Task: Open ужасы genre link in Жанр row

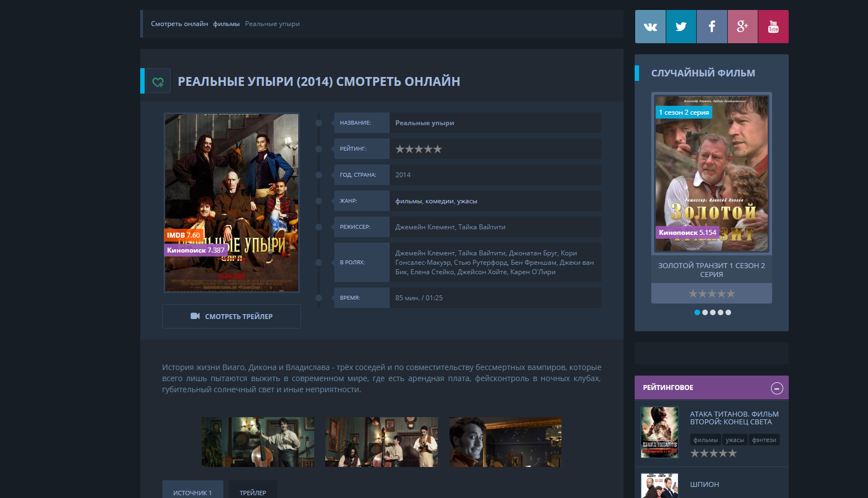Action: tap(467, 201)
